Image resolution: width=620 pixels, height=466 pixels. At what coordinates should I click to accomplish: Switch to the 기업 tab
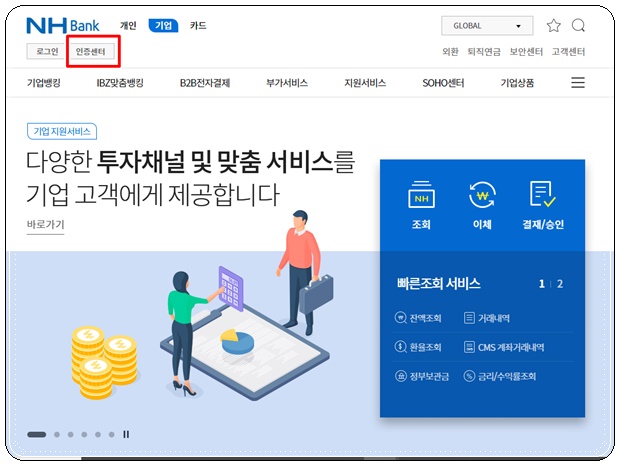coord(163,26)
